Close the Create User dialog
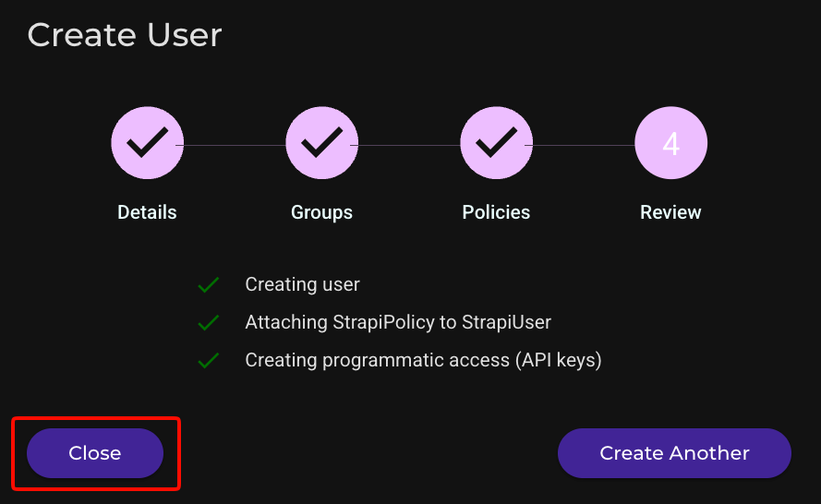821x504 pixels. click(x=95, y=453)
